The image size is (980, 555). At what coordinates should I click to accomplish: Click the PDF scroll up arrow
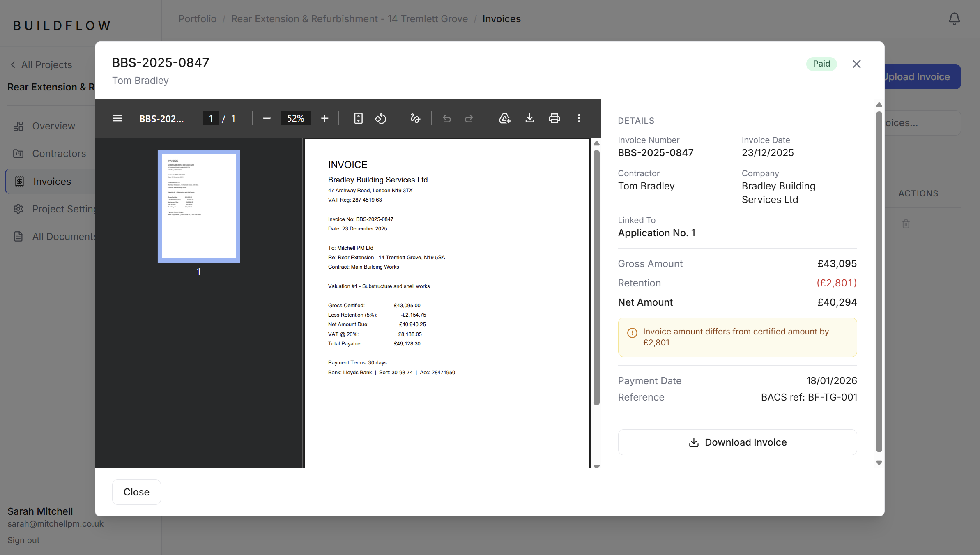596,143
